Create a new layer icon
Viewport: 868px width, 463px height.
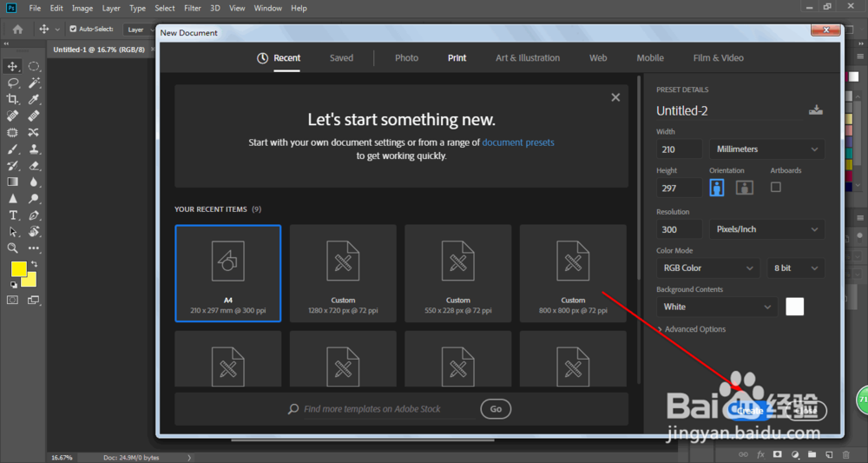point(829,454)
